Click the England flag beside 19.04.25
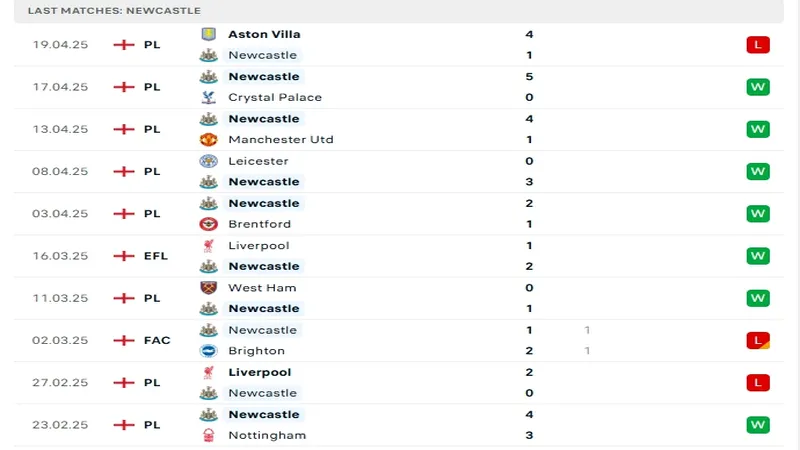 [x=125, y=45]
